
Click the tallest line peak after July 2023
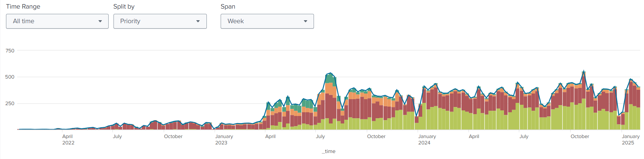[x=331, y=73]
